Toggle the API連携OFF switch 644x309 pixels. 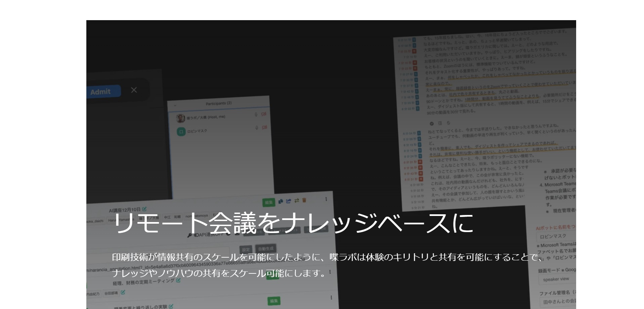point(196,235)
